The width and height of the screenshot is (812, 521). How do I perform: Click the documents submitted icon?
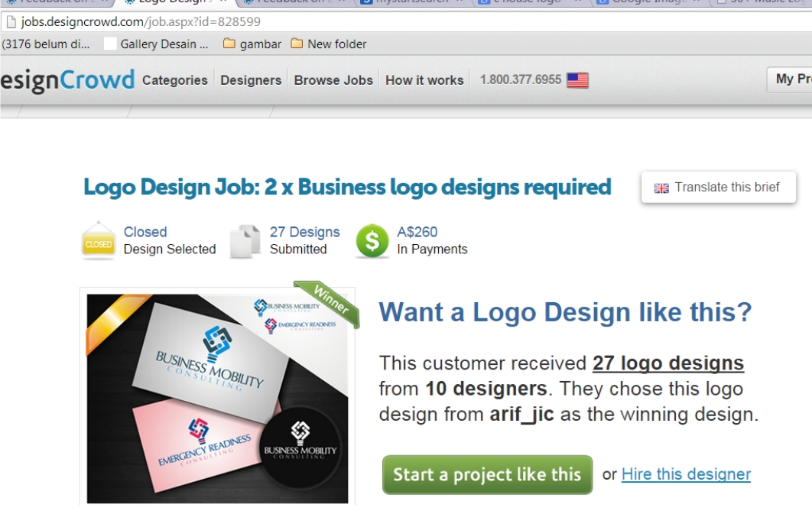click(245, 241)
